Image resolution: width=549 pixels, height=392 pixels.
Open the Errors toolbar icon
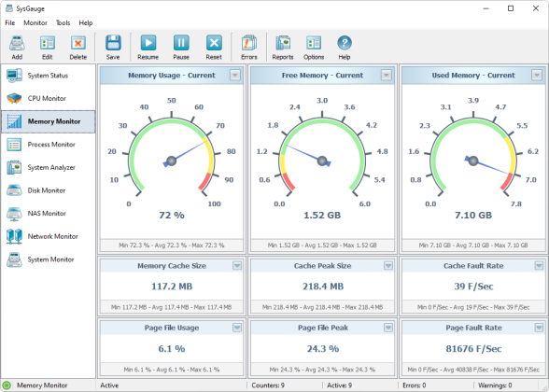[249, 43]
